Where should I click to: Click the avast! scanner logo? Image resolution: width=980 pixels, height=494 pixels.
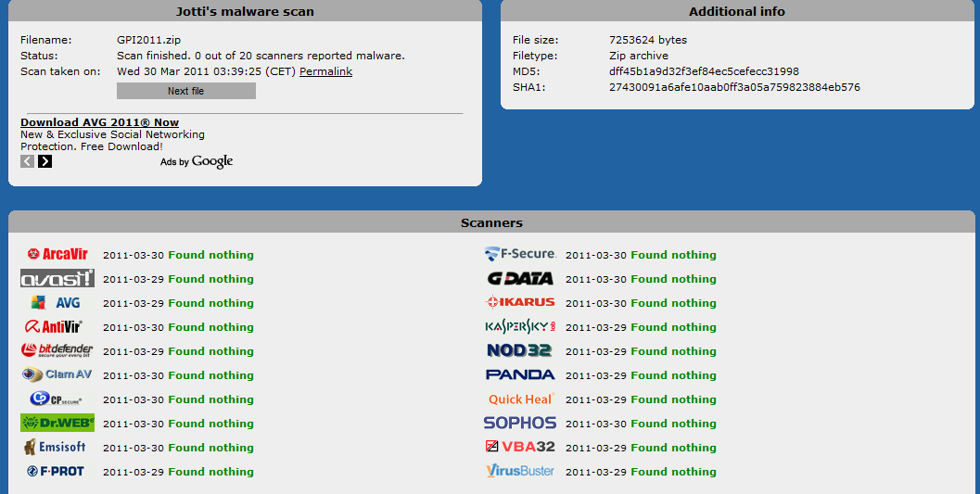[57, 278]
